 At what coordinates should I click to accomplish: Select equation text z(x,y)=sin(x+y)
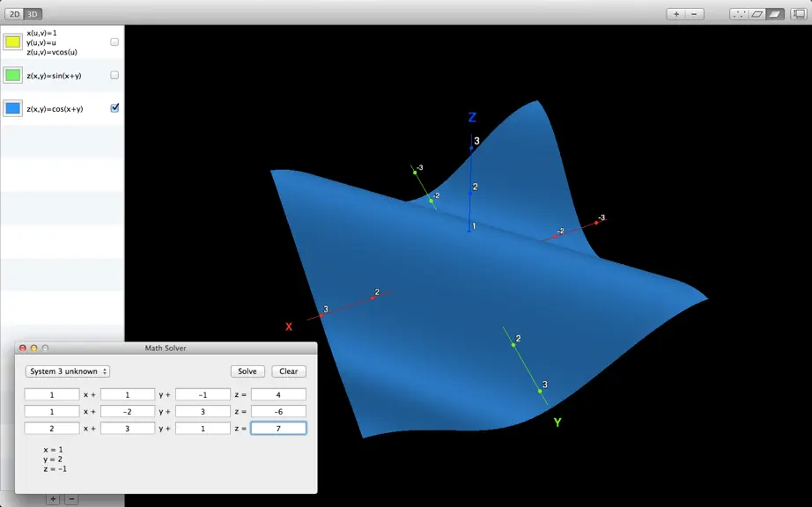(x=54, y=76)
